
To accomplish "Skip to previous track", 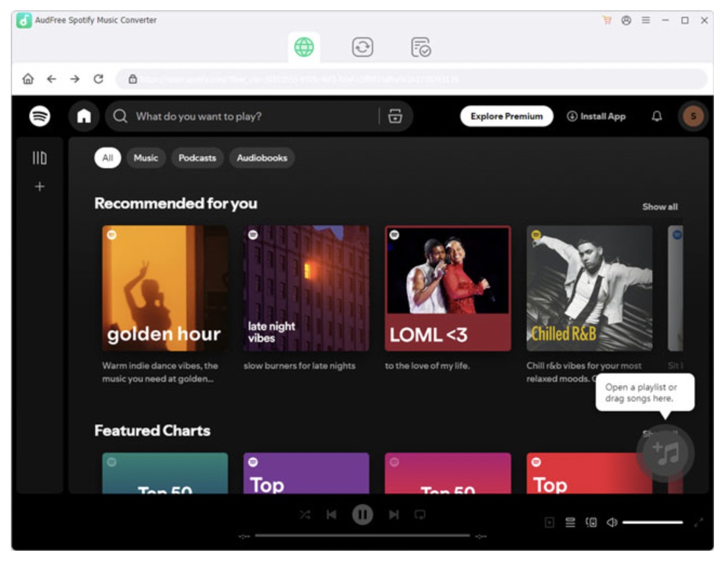I will point(332,515).
